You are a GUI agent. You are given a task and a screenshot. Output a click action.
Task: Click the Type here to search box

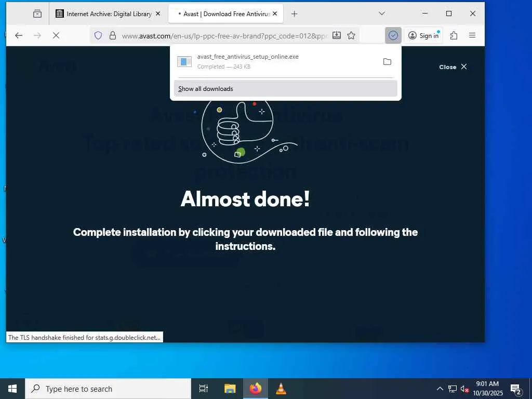point(108,389)
